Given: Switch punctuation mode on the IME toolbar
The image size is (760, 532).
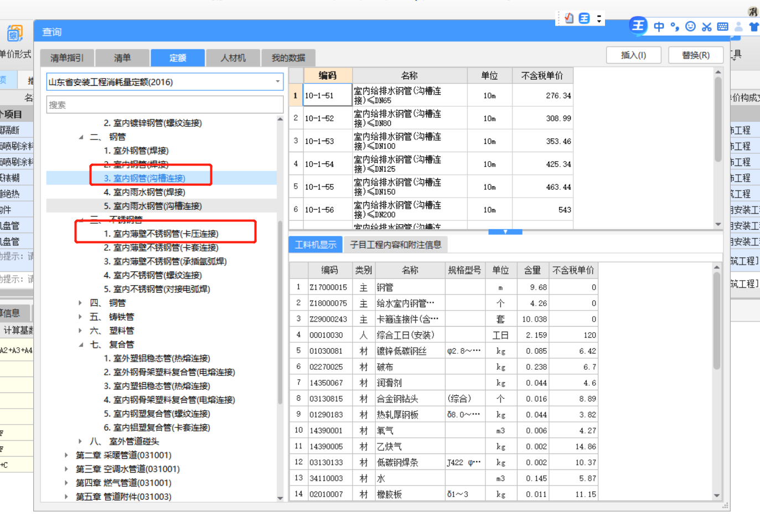Looking at the screenshot, I should pyautogui.click(x=674, y=27).
